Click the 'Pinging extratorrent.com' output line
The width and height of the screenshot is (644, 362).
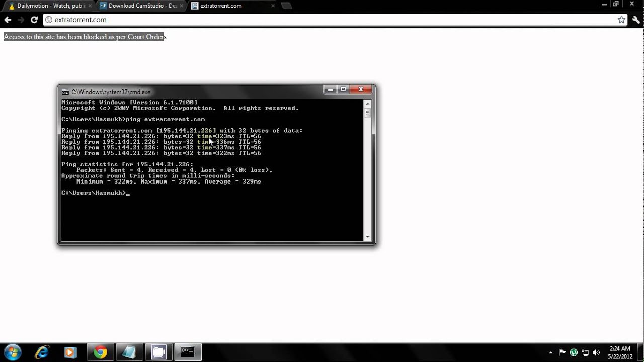[x=182, y=131]
